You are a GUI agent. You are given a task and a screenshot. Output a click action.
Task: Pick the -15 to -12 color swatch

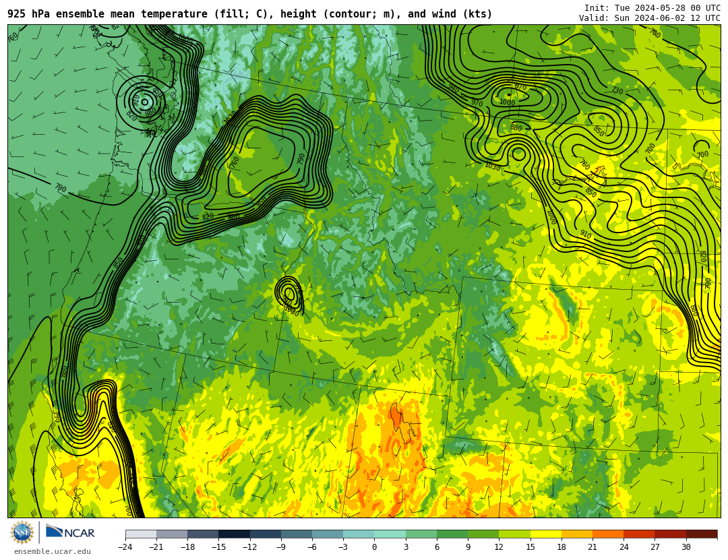click(235, 534)
